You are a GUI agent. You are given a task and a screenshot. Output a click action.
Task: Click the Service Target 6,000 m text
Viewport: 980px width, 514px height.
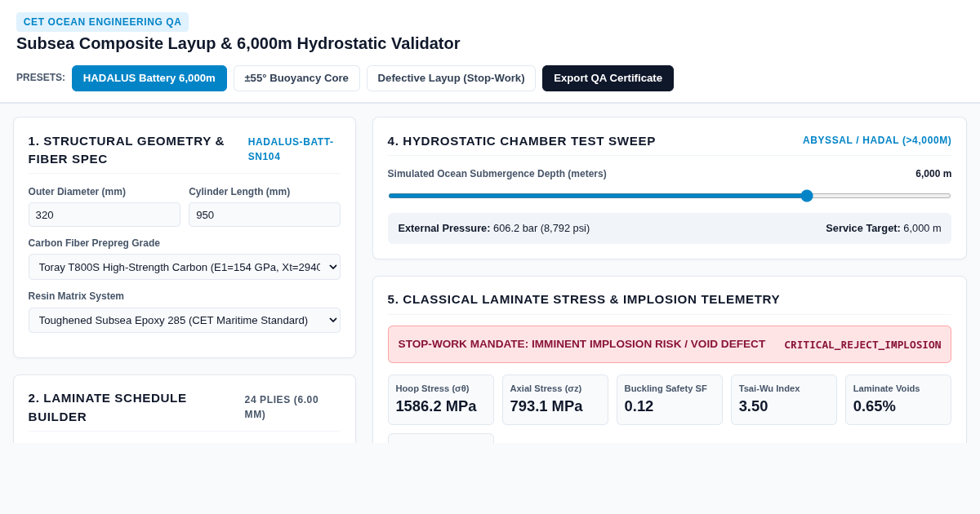tap(884, 228)
